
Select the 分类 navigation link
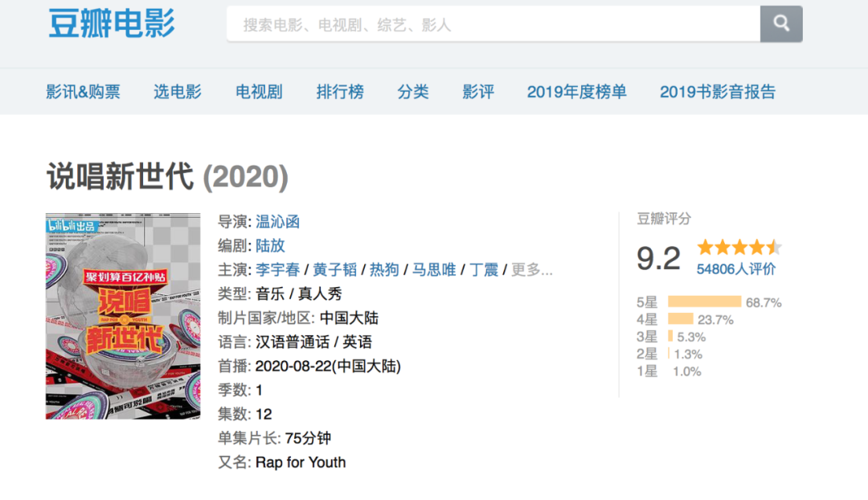point(413,92)
